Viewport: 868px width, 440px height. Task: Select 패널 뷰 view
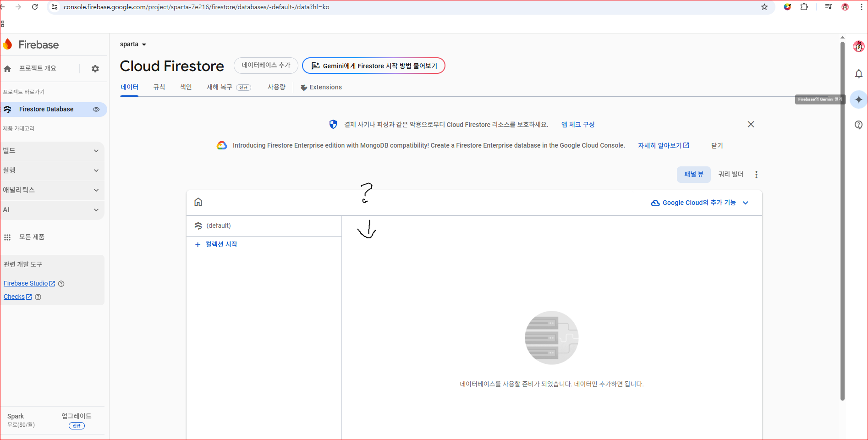click(x=693, y=174)
